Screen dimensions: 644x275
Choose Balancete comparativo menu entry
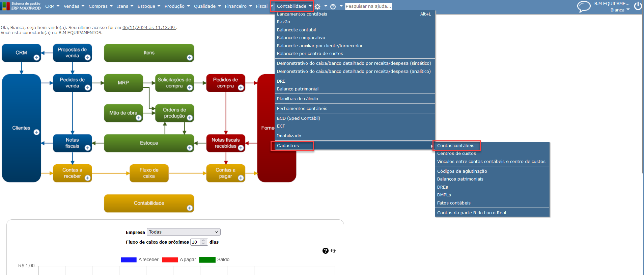354,38
